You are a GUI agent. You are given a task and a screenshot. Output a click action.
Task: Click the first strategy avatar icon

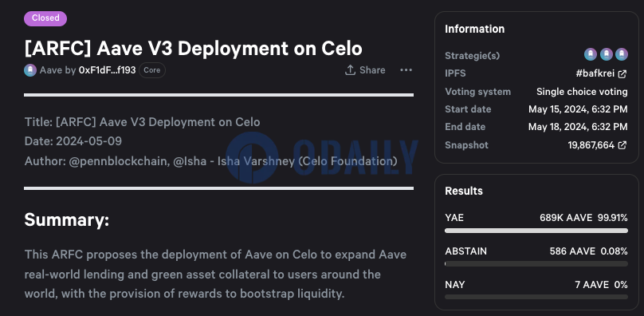pyautogui.click(x=590, y=54)
